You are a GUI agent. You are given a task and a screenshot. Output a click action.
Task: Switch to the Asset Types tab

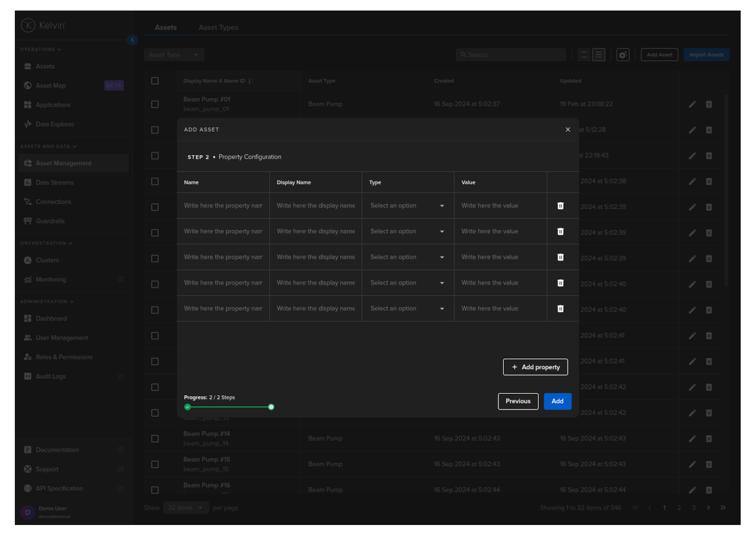(x=218, y=28)
